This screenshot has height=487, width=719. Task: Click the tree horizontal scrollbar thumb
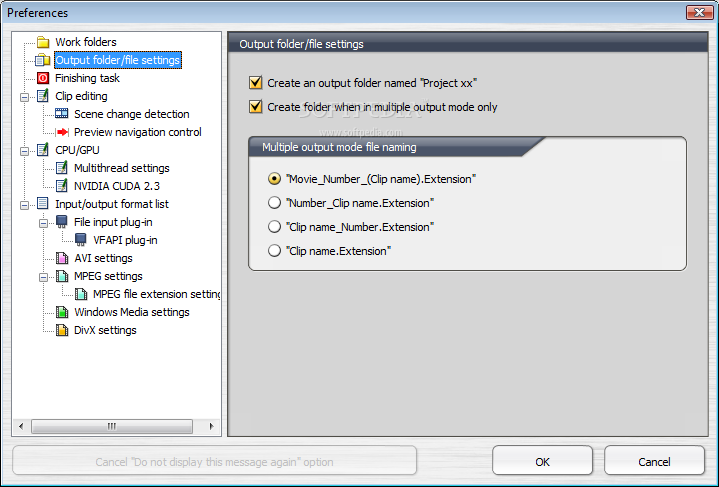[x=112, y=426]
